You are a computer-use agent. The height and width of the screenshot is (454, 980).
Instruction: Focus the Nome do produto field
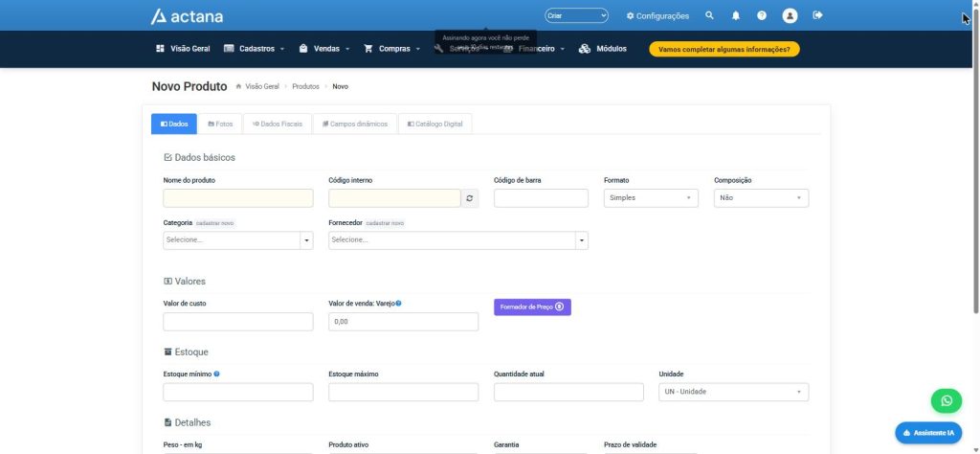point(238,198)
